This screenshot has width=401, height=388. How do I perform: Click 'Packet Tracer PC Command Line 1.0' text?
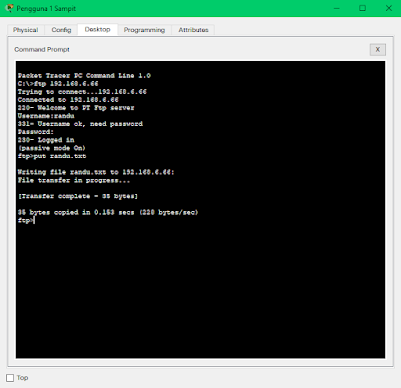point(84,76)
